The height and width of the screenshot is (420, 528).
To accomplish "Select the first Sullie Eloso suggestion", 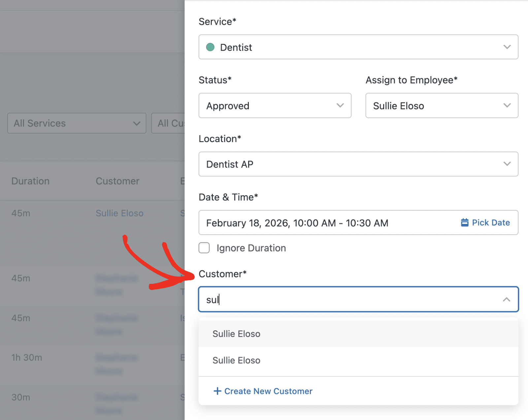I will [236, 334].
